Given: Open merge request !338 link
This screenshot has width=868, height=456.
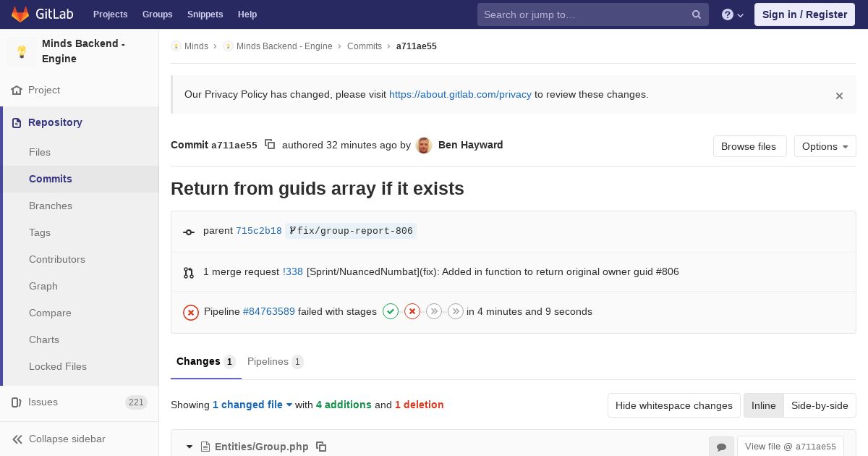Looking at the screenshot, I should click(293, 272).
